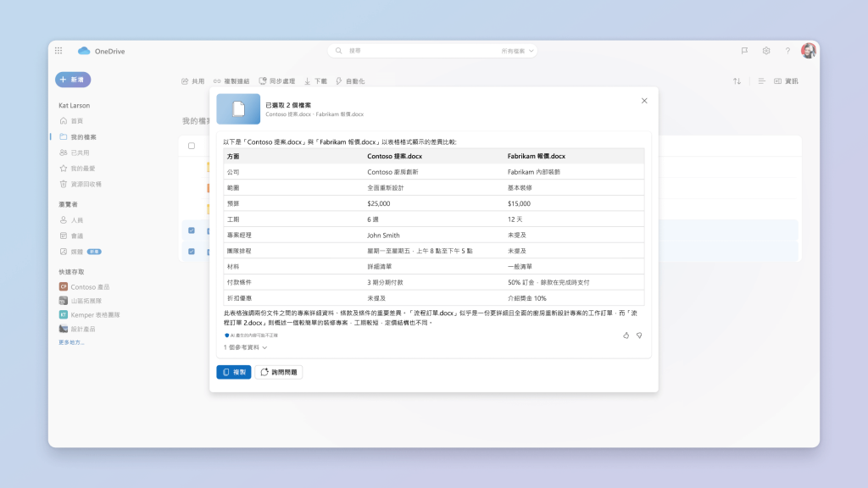Click the 詢問問題 ask question button
868x488 pixels.
(278, 373)
